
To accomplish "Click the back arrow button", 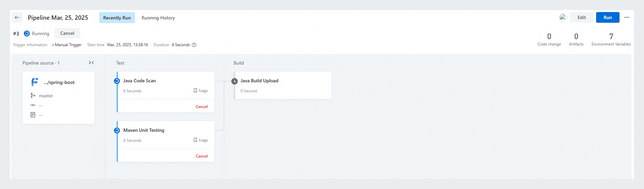I will (17, 17).
